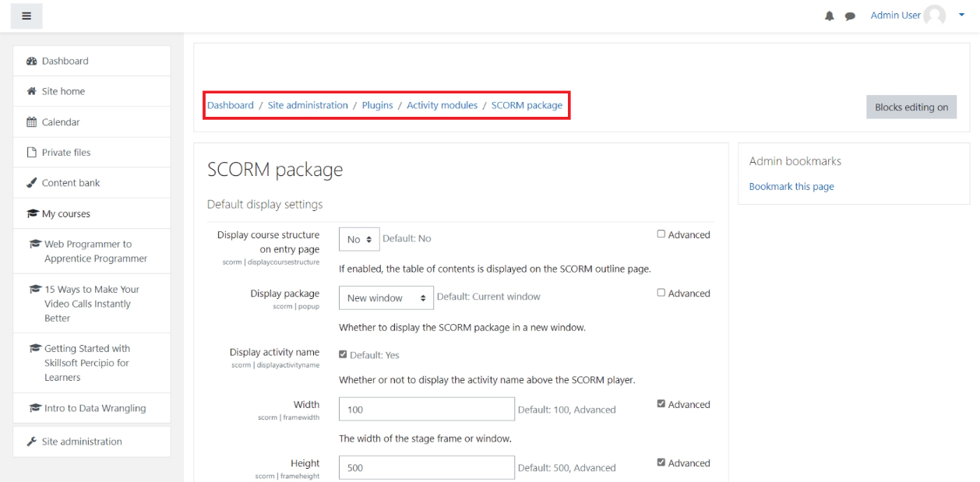Uncheck the Display activity name checkbox
This screenshot has height=482, width=980.
tap(344, 355)
